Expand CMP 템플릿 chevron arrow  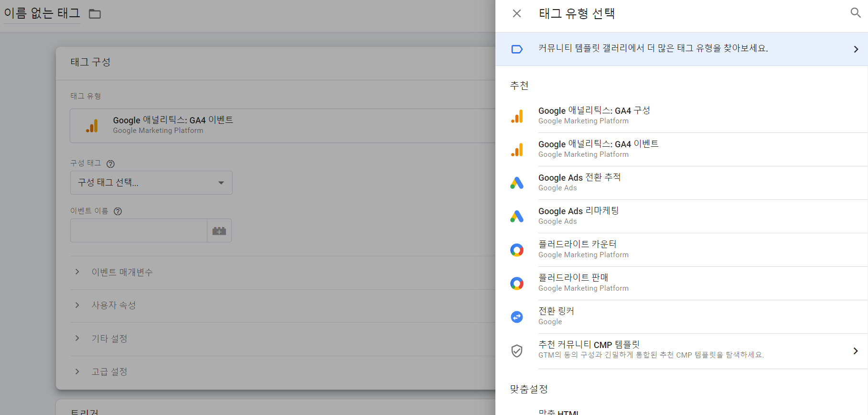click(856, 351)
